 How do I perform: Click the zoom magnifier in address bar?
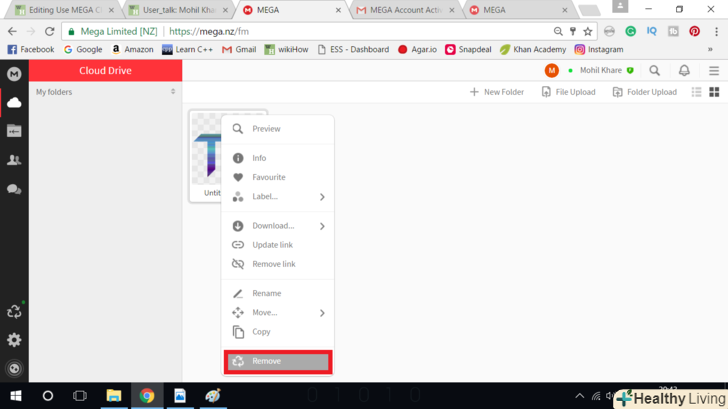coord(558,31)
